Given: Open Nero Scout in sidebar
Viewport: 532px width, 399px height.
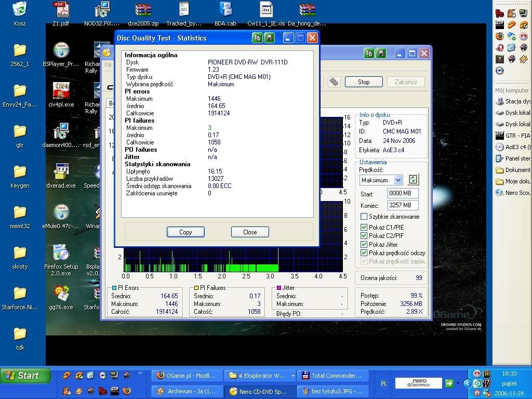Looking at the screenshot, I should [x=513, y=193].
